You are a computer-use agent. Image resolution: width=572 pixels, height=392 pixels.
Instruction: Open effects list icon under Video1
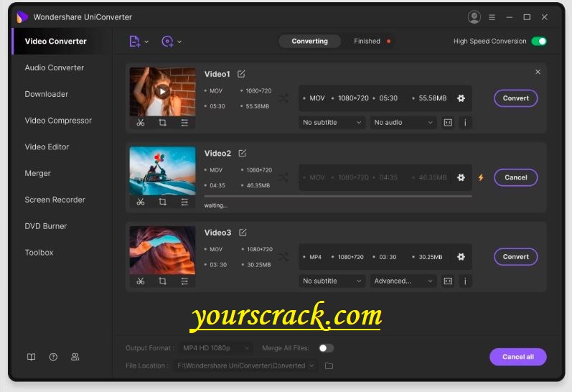[184, 123]
